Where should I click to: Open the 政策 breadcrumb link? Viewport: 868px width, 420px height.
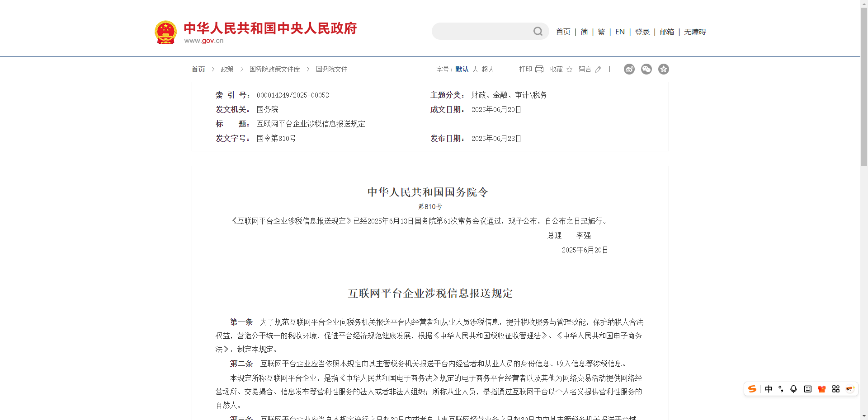pos(227,69)
